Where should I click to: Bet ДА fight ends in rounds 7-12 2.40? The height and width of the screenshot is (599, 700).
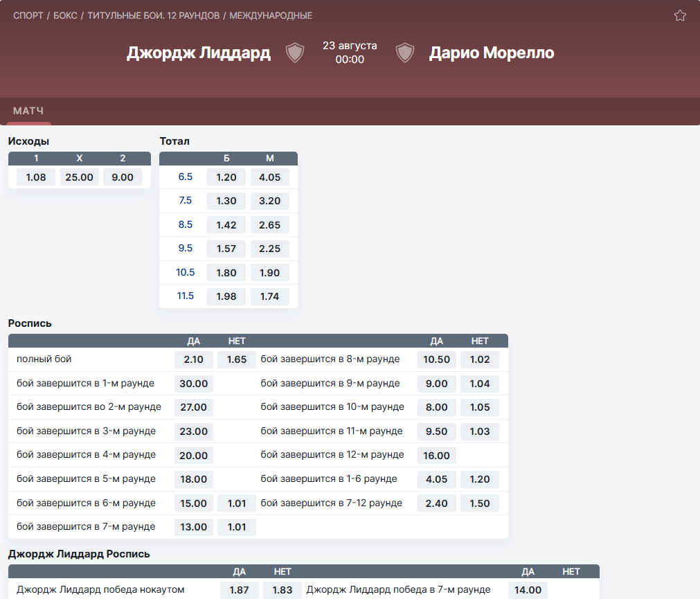click(437, 503)
